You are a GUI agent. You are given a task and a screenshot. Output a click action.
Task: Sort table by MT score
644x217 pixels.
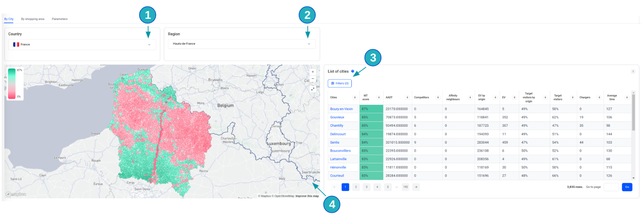[379, 98]
